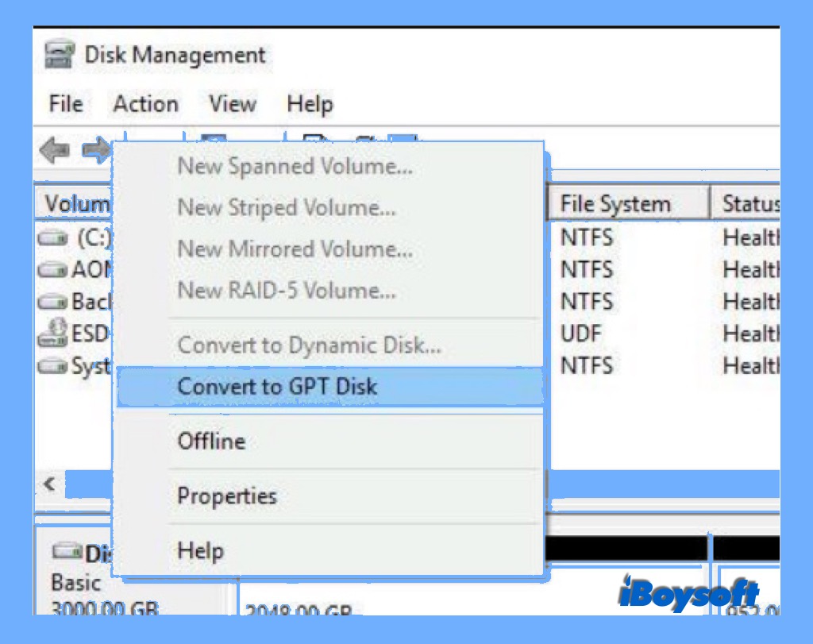Open the Help menu in menu bar

click(x=310, y=104)
